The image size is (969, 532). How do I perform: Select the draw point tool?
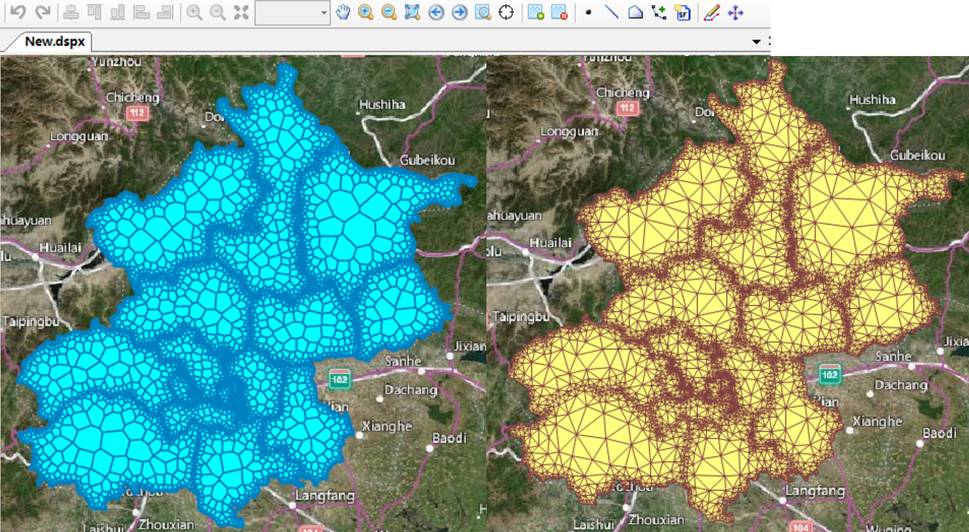[x=588, y=13]
